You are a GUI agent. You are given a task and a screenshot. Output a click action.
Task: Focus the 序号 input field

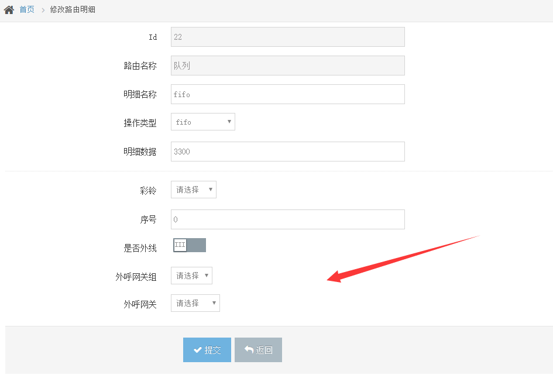tap(287, 219)
